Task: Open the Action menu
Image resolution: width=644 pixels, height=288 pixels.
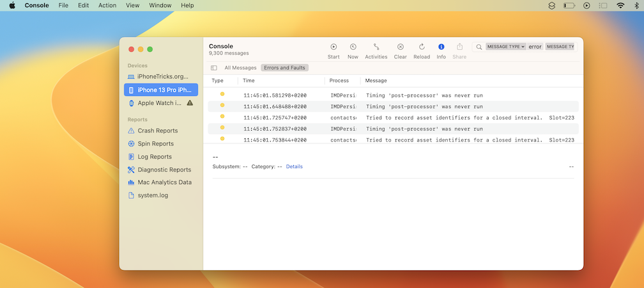Action: (107, 5)
